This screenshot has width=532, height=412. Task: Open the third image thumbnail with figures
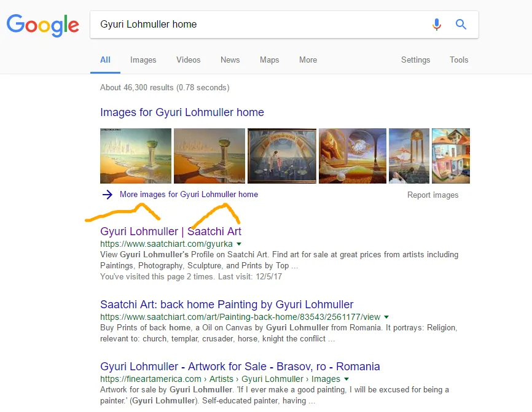click(281, 155)
